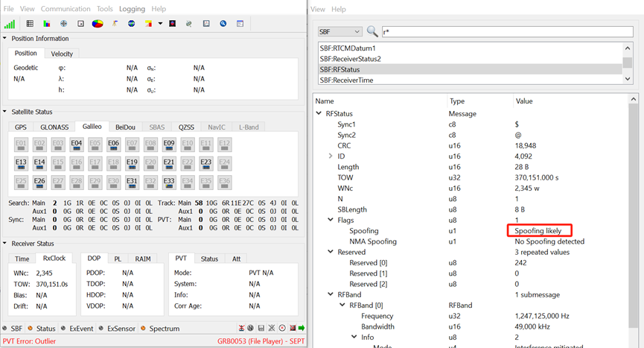Click the Spoofing likely value
Viewport: 644px width, 348px height.
click(x=538, y=230)
